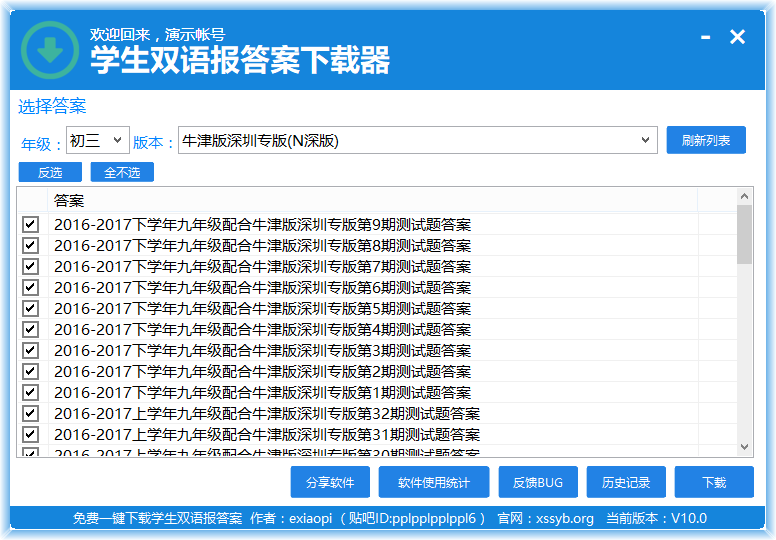The width and height of the screenshot is (776, 540).
Task: Click the 欢迎回来，演示帐号 greeting text
Action: (x=157, y=34)
